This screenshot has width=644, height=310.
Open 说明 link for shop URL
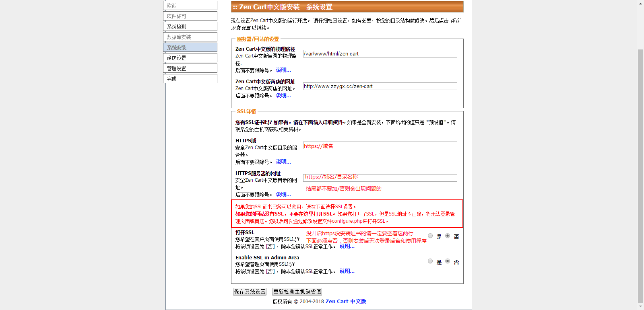point(283,95)
